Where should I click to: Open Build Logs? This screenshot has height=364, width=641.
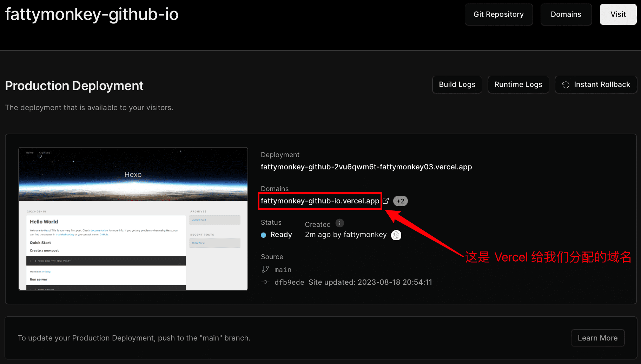coord(457,85)
